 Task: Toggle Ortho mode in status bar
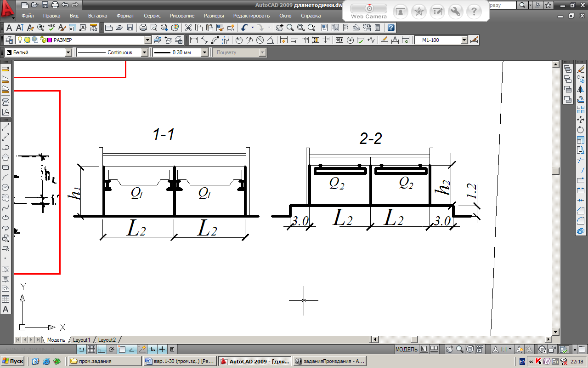click(102, 349)
